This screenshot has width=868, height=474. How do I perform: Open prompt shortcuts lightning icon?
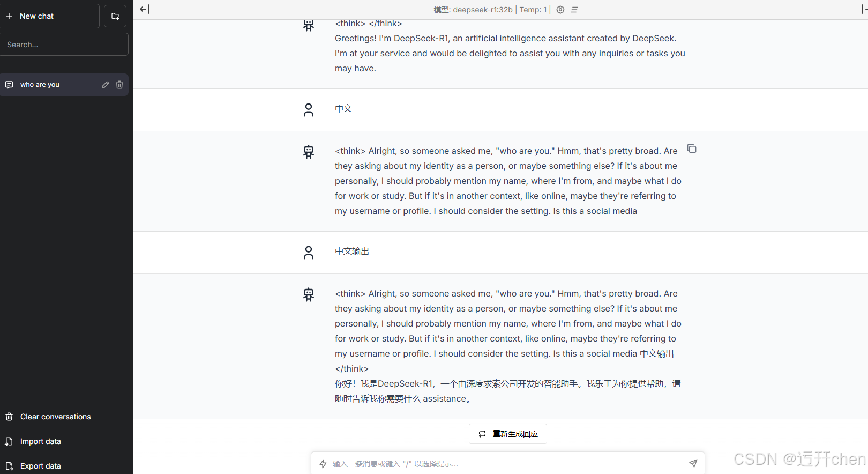click(x=323, y=464)
